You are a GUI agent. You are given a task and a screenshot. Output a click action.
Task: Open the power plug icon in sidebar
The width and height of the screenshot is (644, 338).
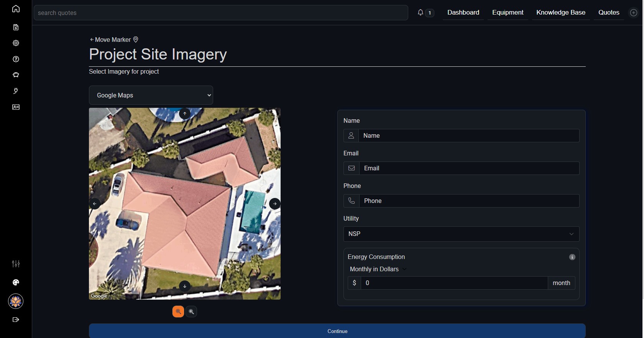16,91
